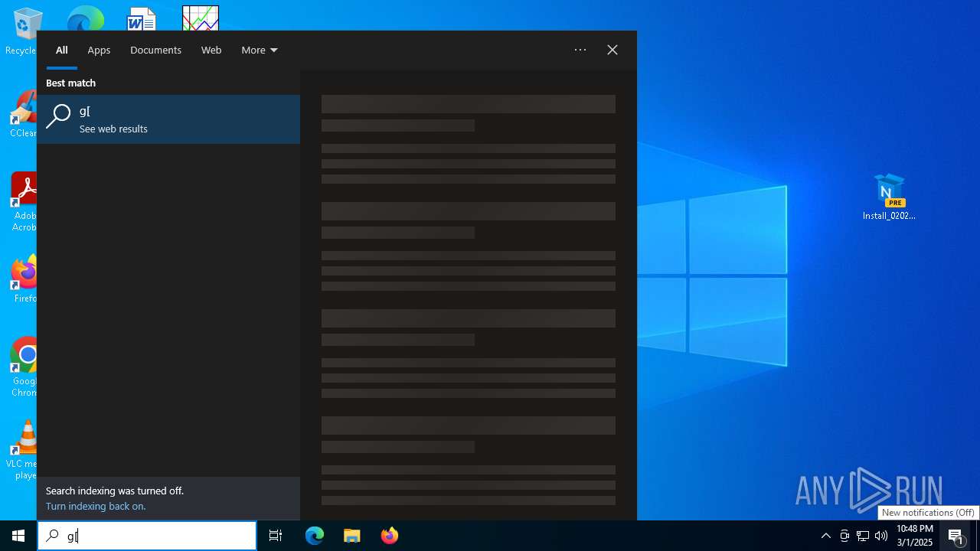Click the Search indexing was turned off message
980x551 pixels.
(115, 491)
